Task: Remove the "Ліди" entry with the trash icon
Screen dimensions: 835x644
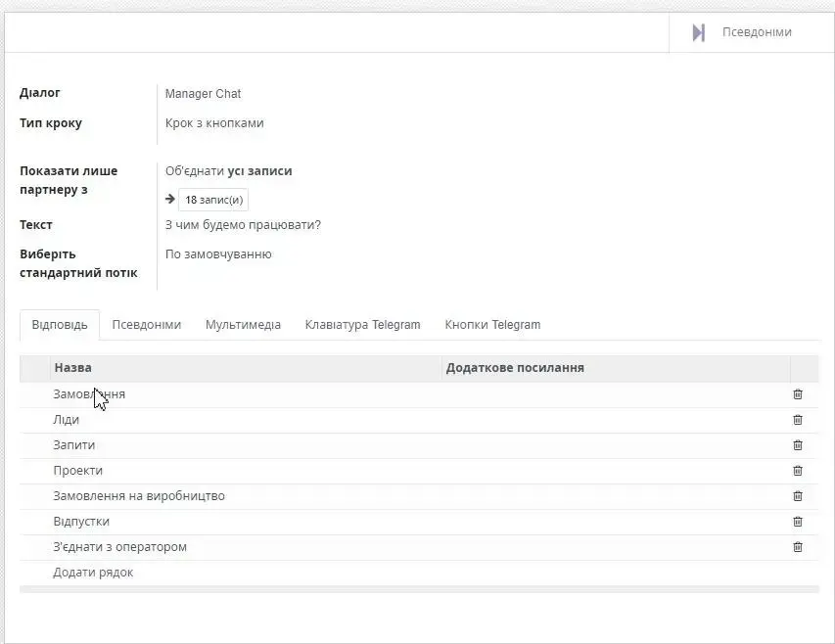Action: tap(797, 419)
